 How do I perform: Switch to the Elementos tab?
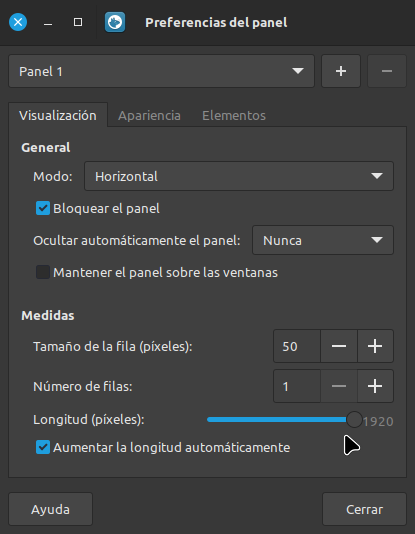click(x=234, y=115)
